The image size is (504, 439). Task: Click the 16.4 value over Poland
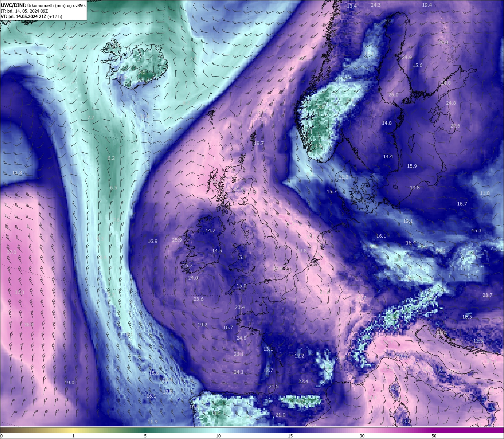[x=411, y=243]
